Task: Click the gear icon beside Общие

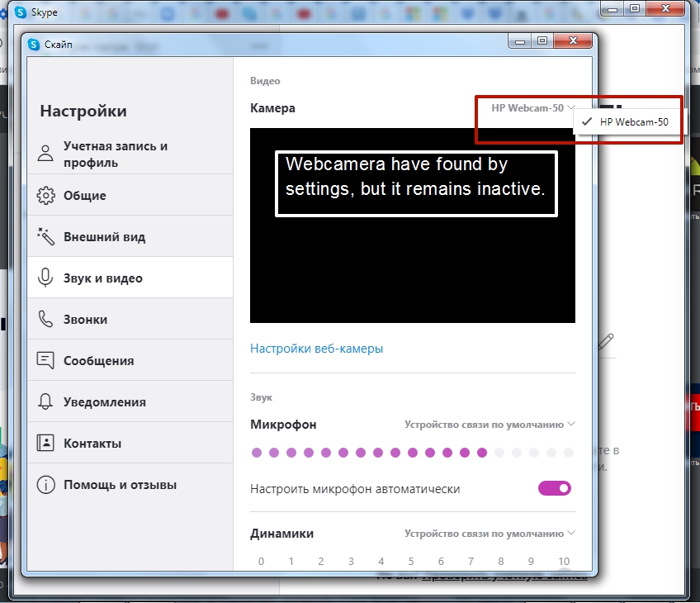Action: click(x=45, y=195)
